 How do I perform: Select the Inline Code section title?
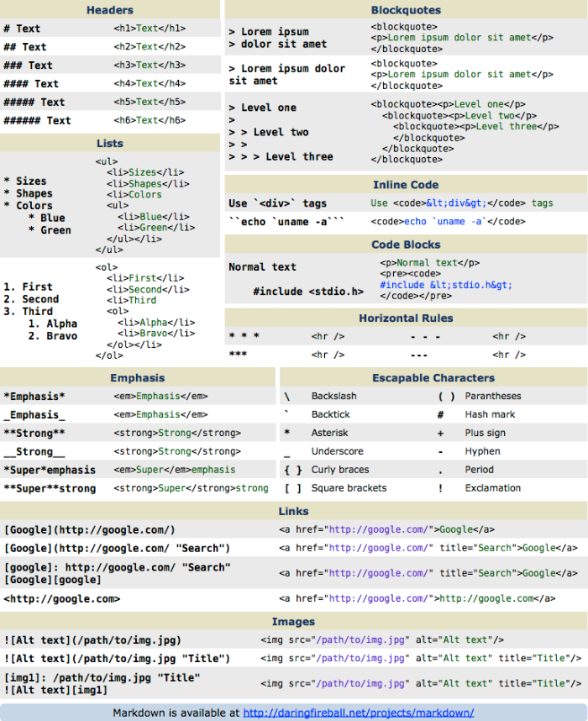406,185
